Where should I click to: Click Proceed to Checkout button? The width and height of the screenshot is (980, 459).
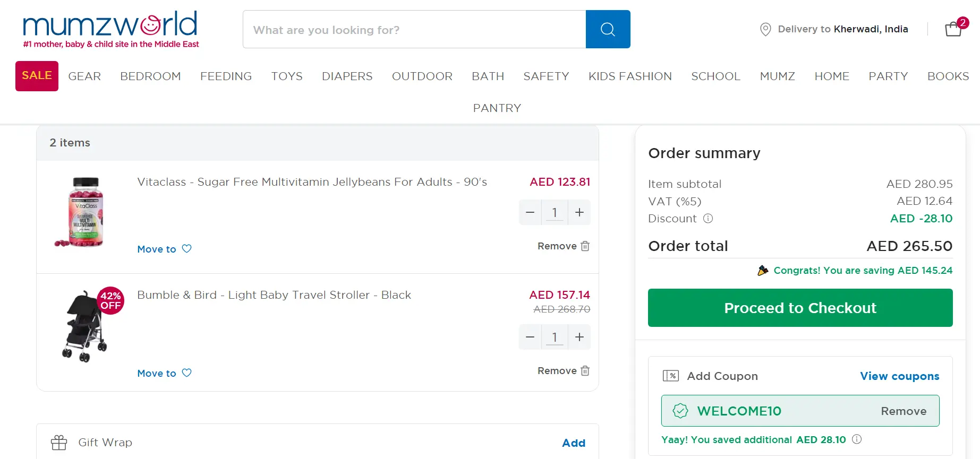pos(800,308)
